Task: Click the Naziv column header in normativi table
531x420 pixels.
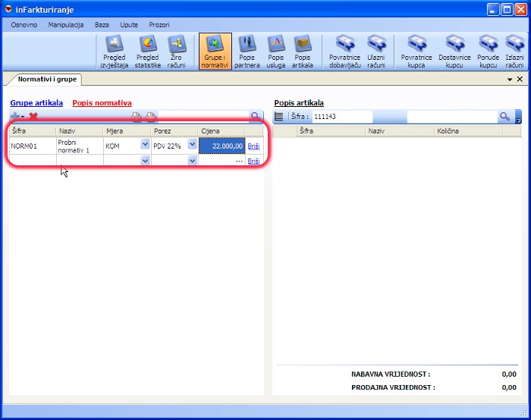Action: (x=80, y=131)
